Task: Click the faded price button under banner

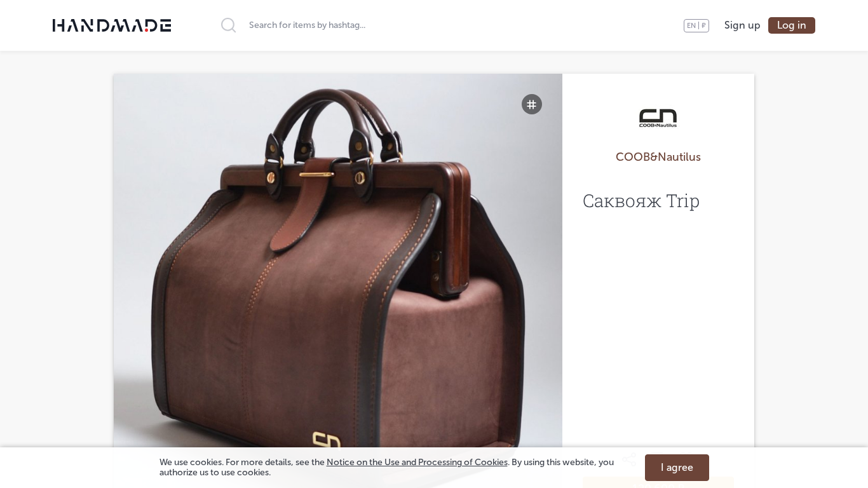Action: (658, 482)
